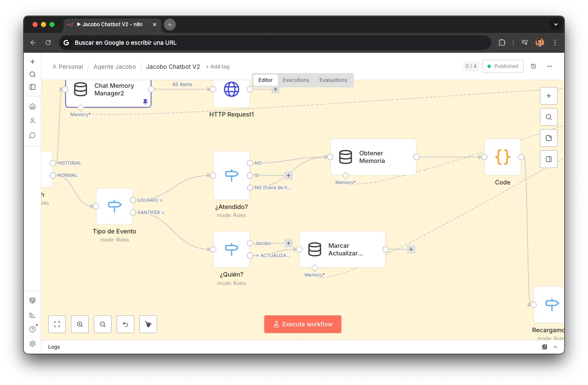Switch to the Executions tab
Viewport: 588px width, 385px height.
296,80
